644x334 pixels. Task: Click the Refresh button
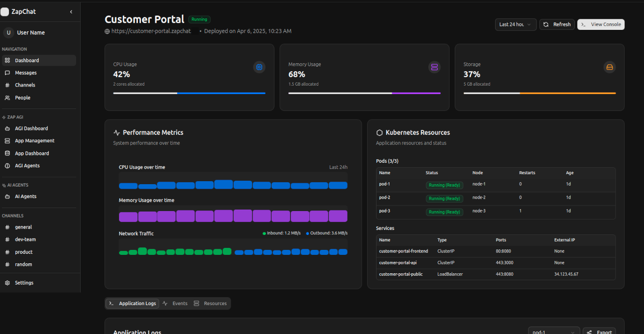557,24
